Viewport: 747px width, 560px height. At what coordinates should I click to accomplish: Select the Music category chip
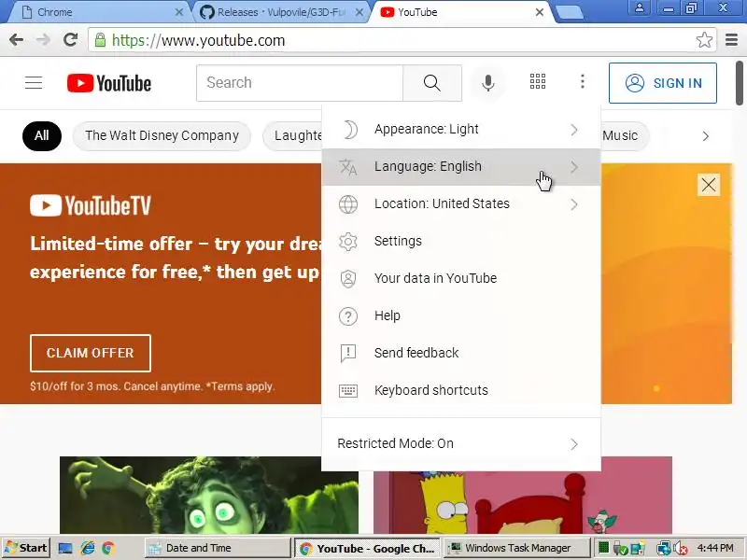coord(625,135)
